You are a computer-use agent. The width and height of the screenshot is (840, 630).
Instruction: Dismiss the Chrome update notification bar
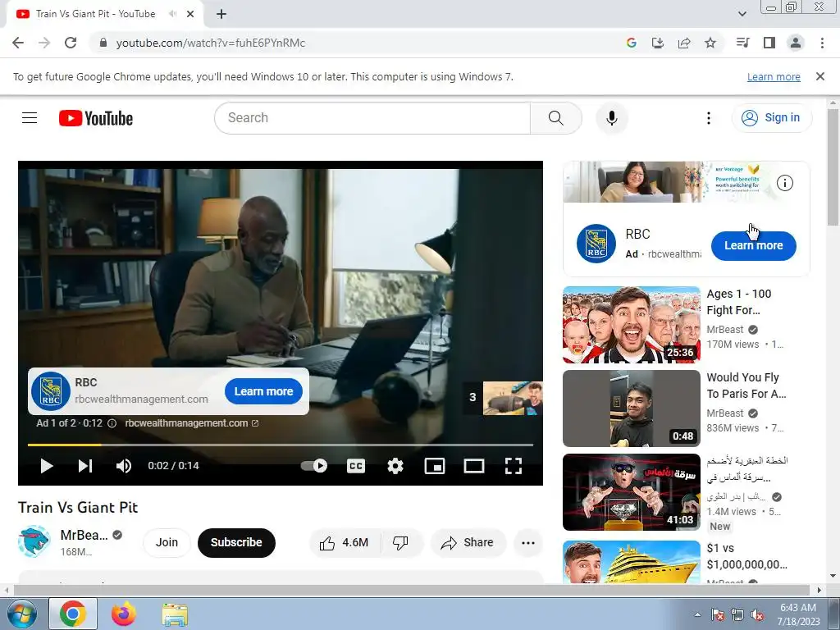click(819, 76)
